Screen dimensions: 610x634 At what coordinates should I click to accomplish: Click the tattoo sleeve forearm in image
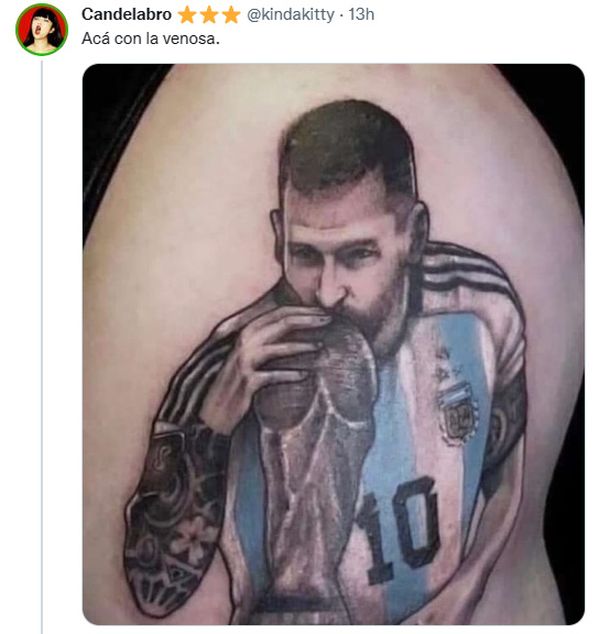172,522
